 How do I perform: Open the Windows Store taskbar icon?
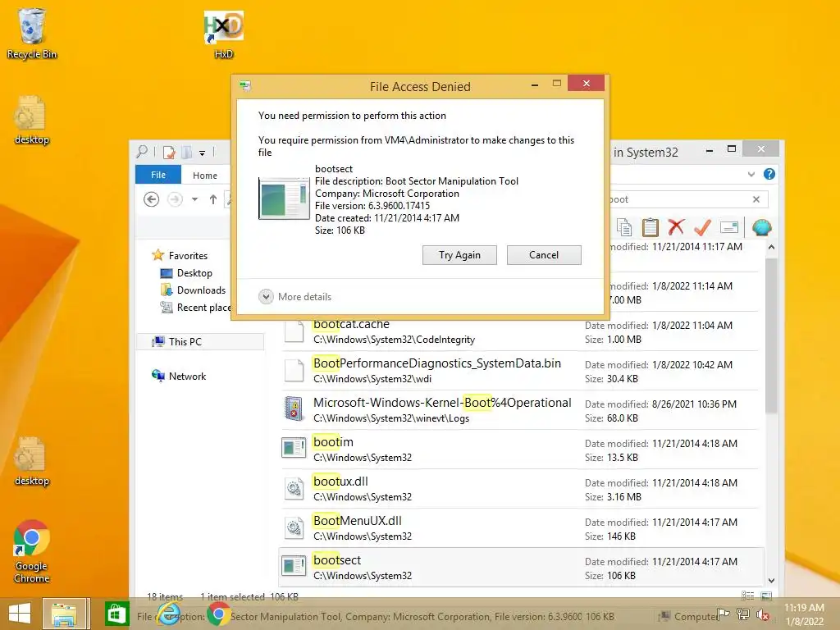click(116, 614)
